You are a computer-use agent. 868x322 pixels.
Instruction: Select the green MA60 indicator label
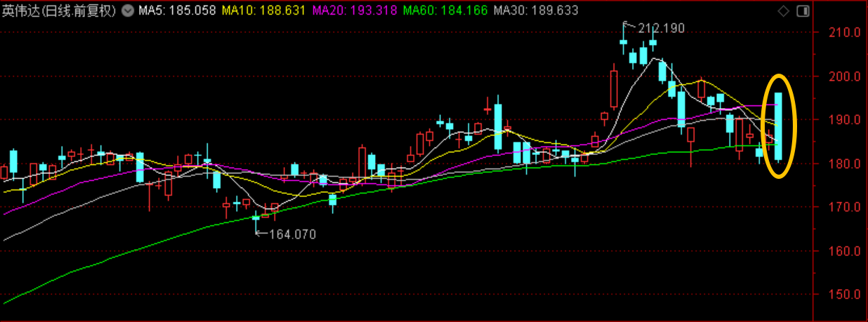point(445,11)
